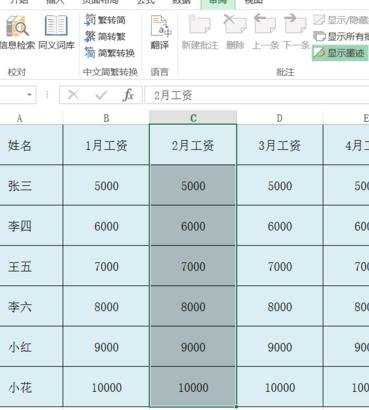Expand the Name Box dropdown arrow
The width and height of the screenshot is (369, 410).
click(30, 95)
